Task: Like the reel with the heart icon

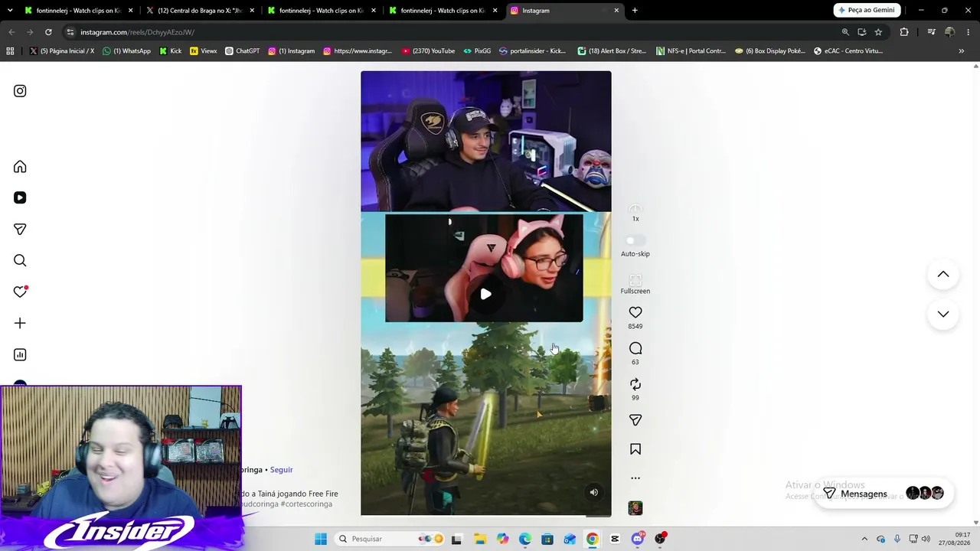Action: click(x=635, y=312)
